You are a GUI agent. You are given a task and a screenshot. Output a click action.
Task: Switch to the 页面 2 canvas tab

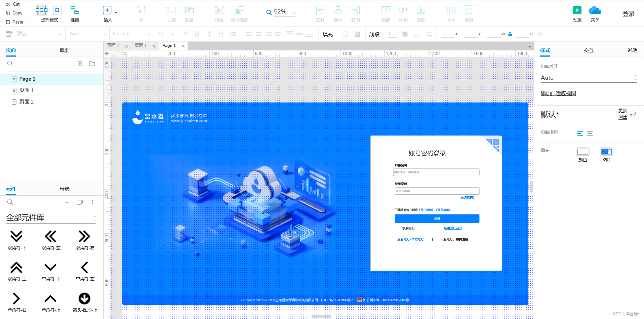coord(113,45)
